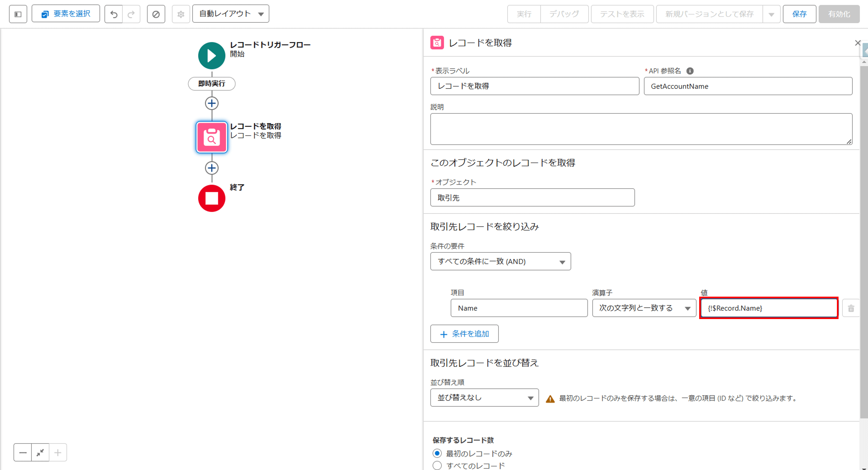Click the API 参照名 input field
Image resolution: width=868 pixels, height=470 pixels.
click(748, 86)
